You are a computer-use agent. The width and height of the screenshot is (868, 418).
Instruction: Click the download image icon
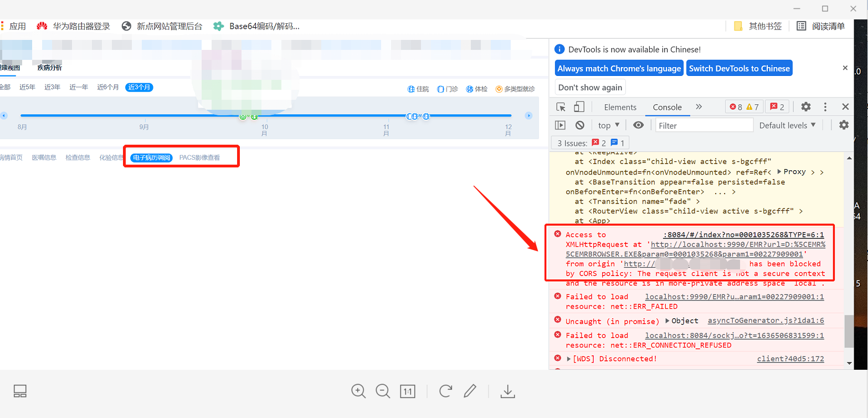(x=507, y=391)
